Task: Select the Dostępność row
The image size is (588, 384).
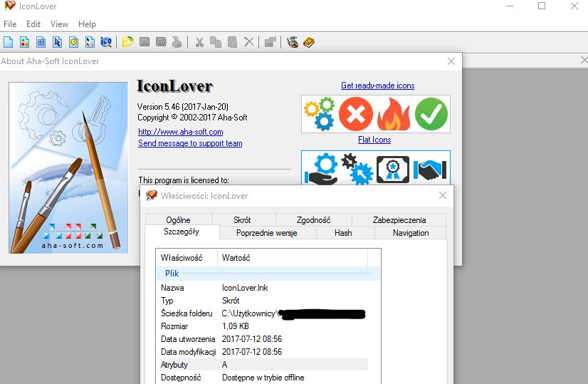Action: pos(263,378)
